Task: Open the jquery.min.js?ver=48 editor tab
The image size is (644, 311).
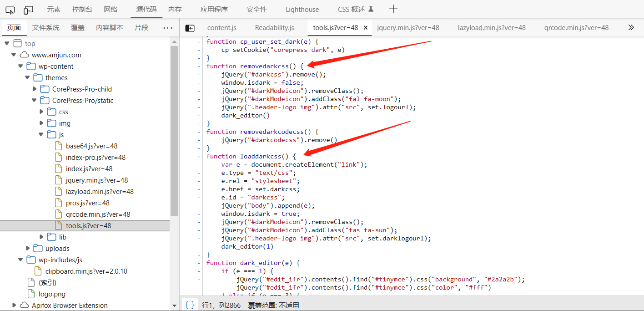Action: coord(408,28)
